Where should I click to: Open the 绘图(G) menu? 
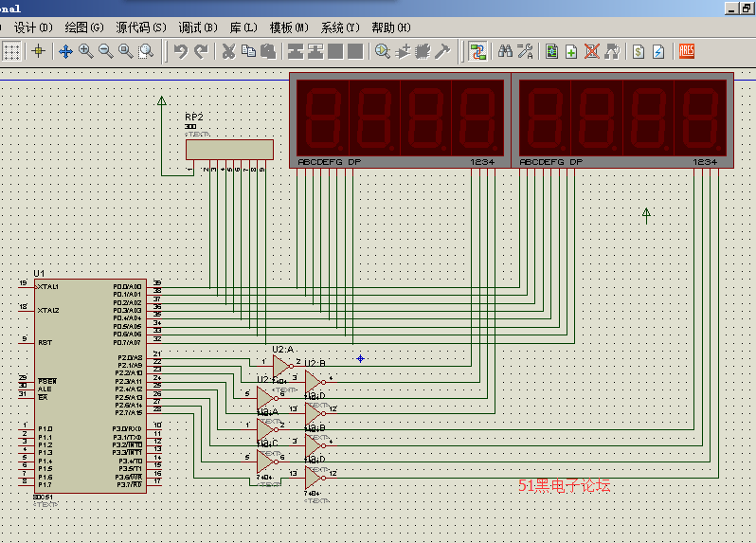click(x=84, y=27)
